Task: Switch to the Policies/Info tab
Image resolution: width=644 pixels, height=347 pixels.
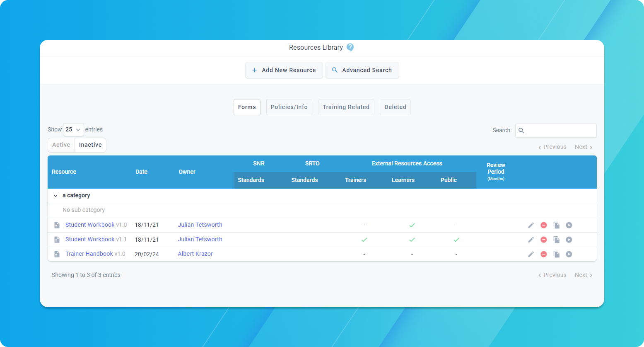Action: pos(289,107)
